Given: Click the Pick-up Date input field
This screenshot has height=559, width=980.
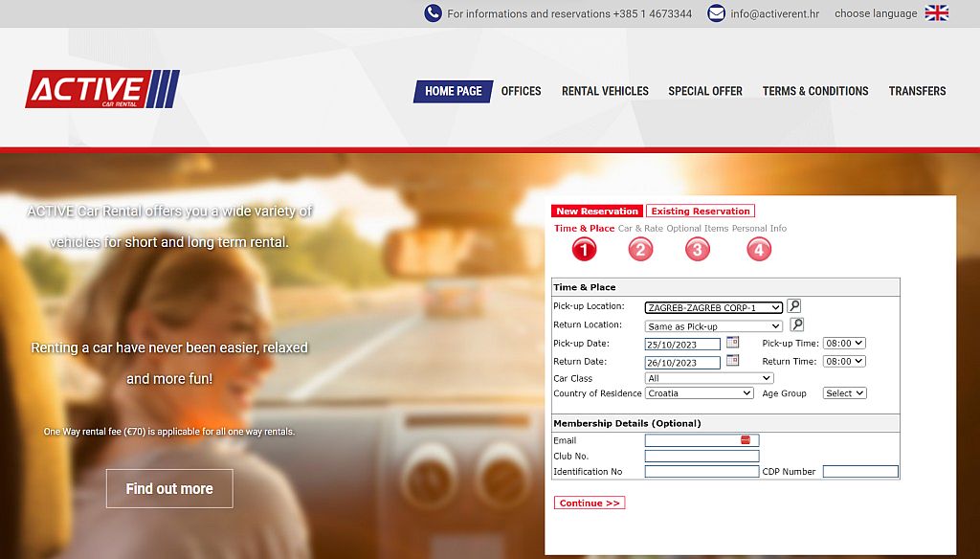Looking at the screenshot, I should 682,345.
